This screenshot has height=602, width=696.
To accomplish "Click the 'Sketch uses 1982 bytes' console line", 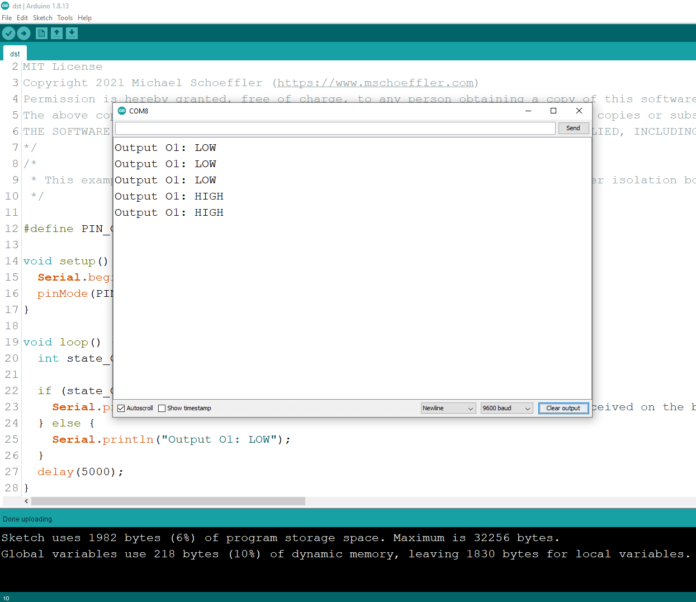I will (x=281, y=538).
